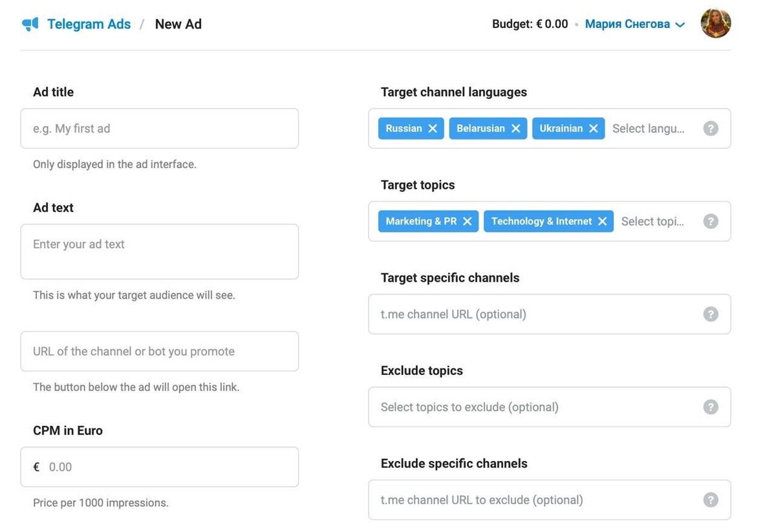Image resolution: width=776 pixels, height=532 pixels.
Task: Click the user profile avatar photo
Action: click(x=716, y=24)
